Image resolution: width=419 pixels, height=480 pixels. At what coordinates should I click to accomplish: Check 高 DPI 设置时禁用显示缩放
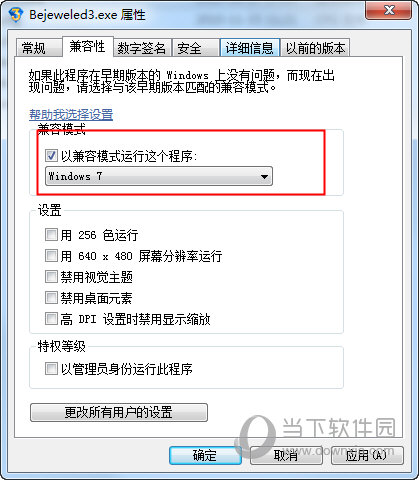51,319
